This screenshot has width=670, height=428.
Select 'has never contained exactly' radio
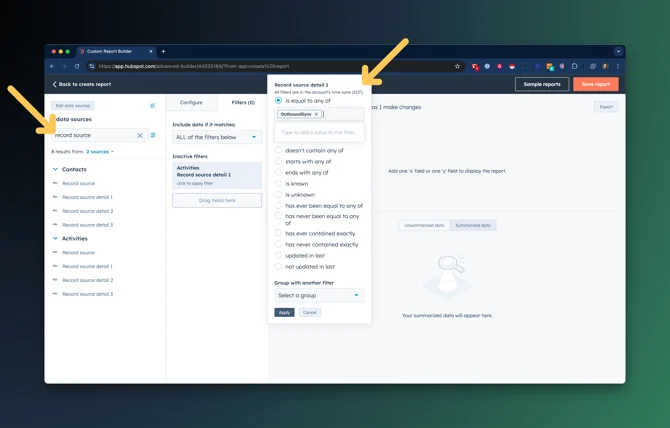tap(278, 245)
